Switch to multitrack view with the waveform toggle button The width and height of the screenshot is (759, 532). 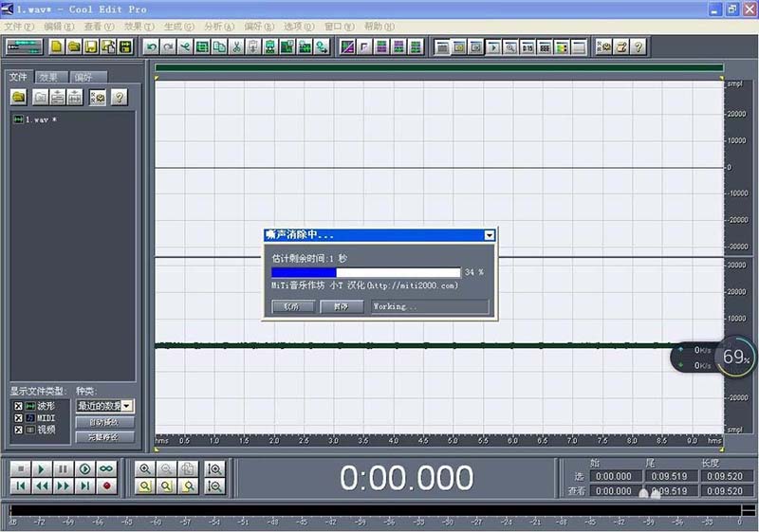click(x=25, y=46)
